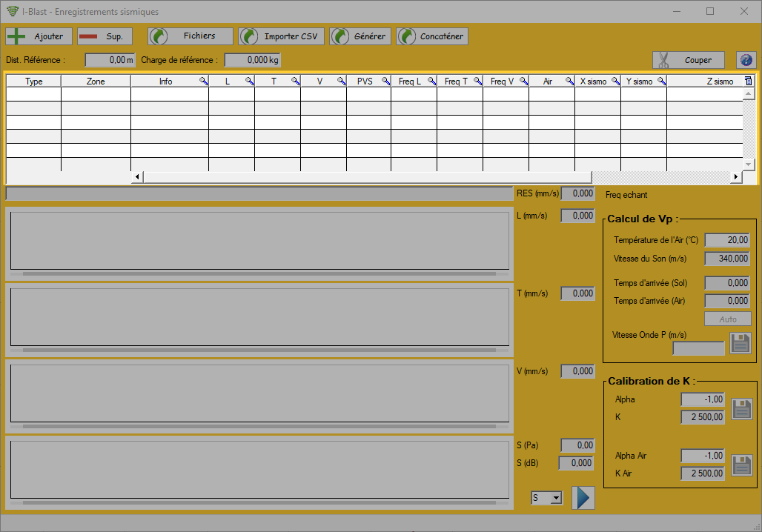
Task: Click the Info column search magnifier
Action: (203, 82)
